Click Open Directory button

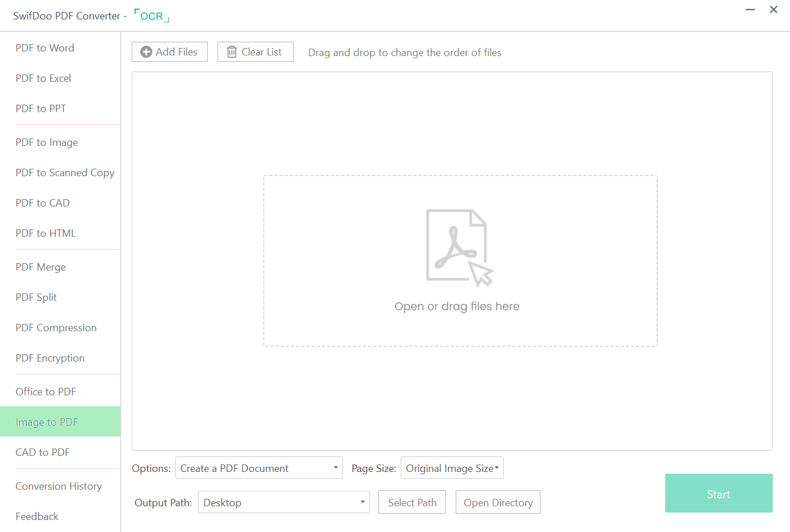(498, 502)
